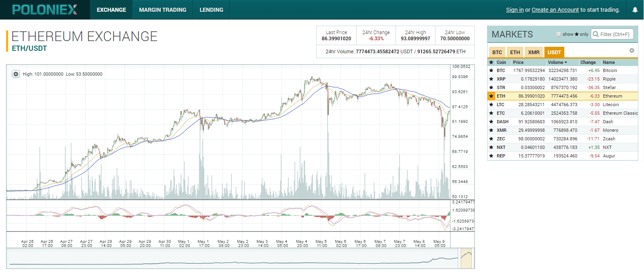Click BTC price 1767.99532294 in markets table
644x275 pixels.
pos(529,70)
